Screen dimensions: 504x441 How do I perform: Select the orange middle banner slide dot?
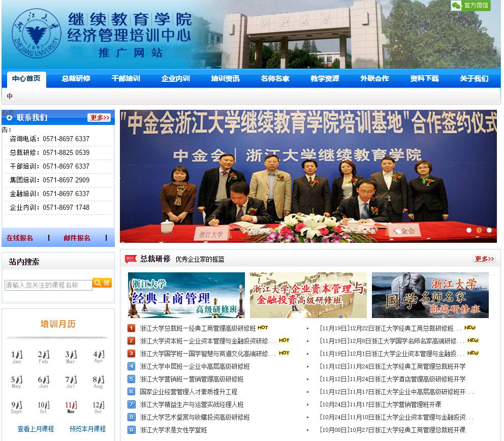coord(479,230)
